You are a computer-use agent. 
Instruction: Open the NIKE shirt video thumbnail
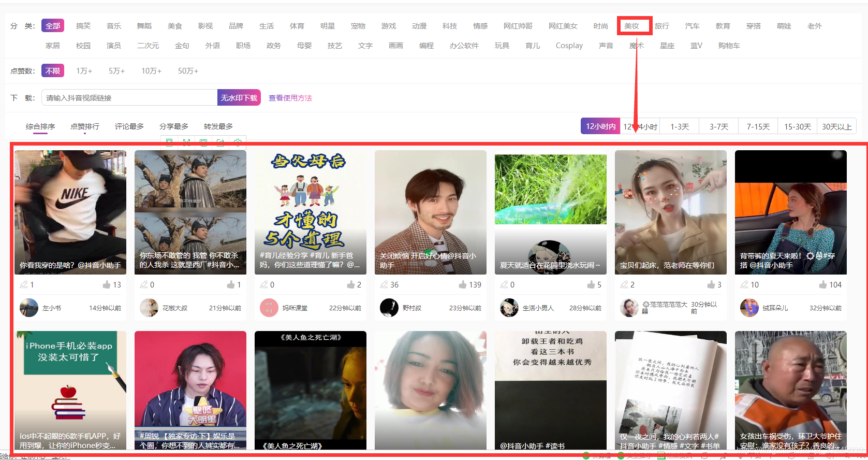coord(70,212)
